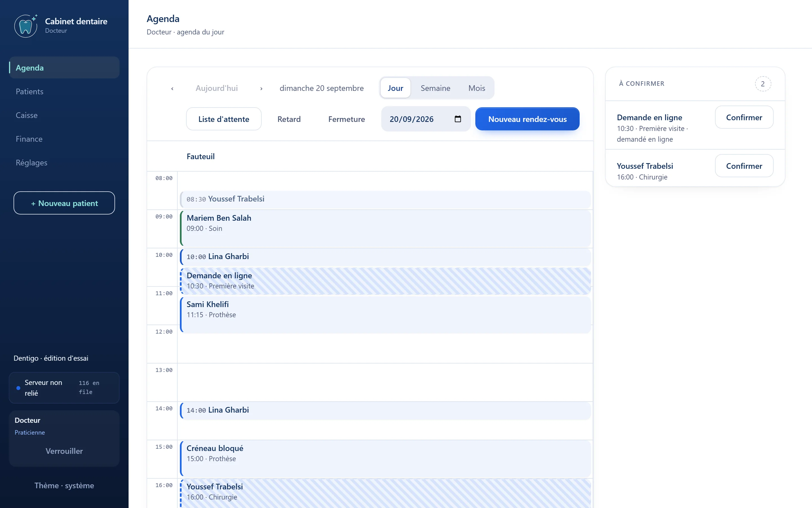Jump to Aujourd'hui
Screen dimensions: 812x508
tap(217, 88)
